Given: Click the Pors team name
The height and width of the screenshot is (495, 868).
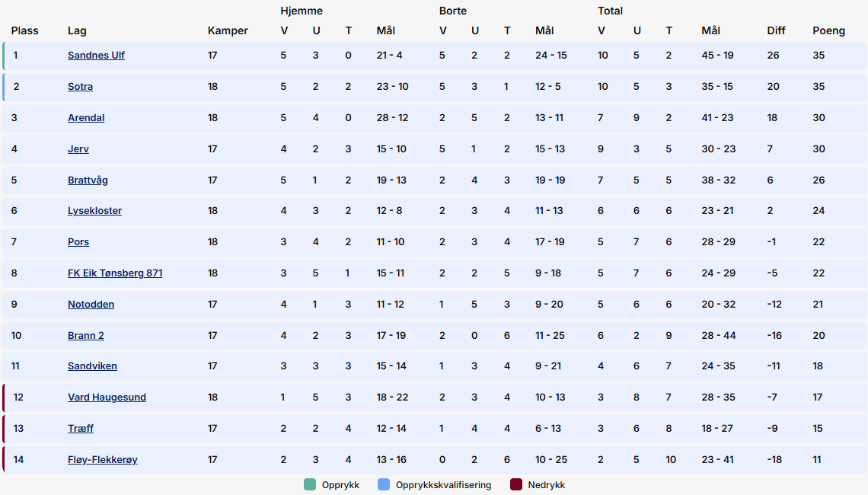Looking at the screenshot, I should pyautogui.click(x=78, y=242).
